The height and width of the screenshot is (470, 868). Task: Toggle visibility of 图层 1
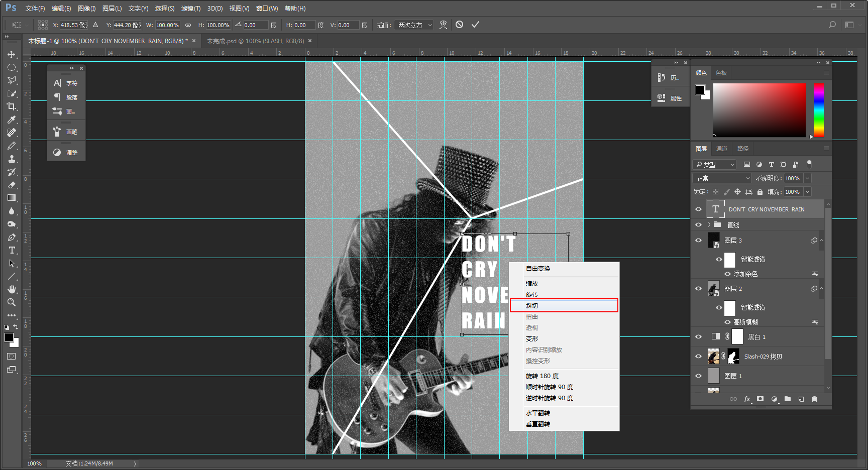click(x=698, y=376)
